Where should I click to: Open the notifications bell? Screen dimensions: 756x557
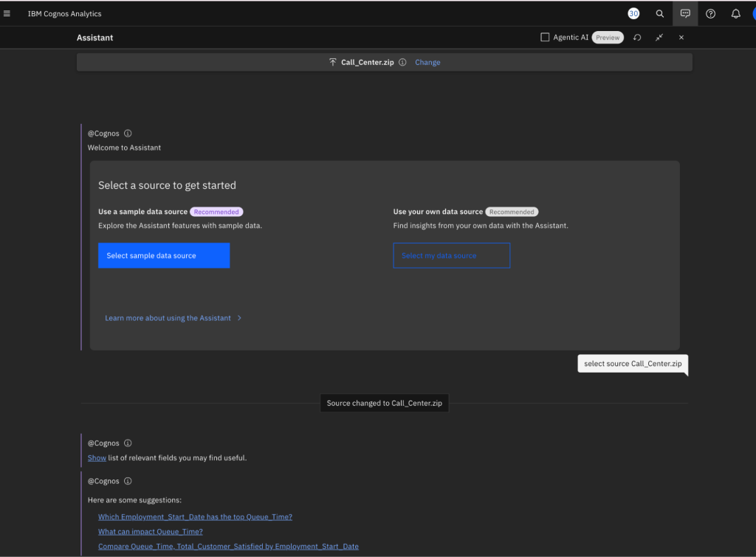click(x=735, y=13)
